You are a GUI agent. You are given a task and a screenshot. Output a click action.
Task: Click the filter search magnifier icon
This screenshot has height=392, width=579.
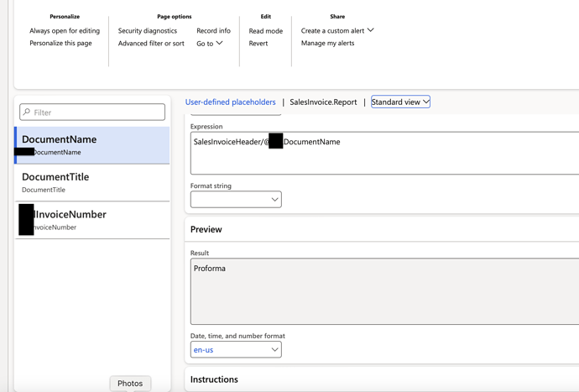[27, 112]
